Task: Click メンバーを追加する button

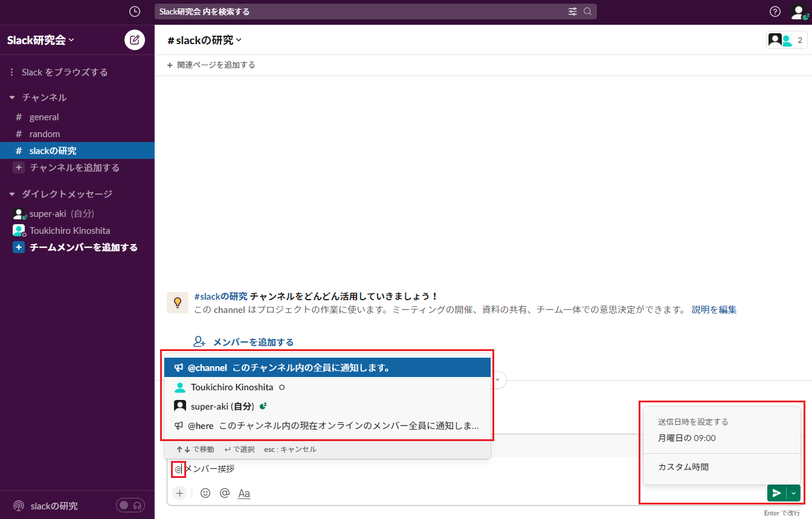Action: click(243, 342)
